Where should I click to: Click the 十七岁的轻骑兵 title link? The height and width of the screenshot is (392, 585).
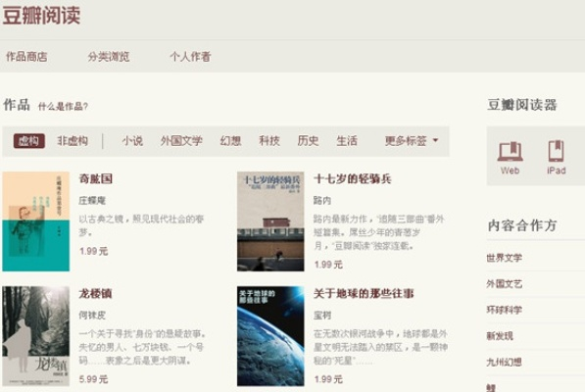353,179
